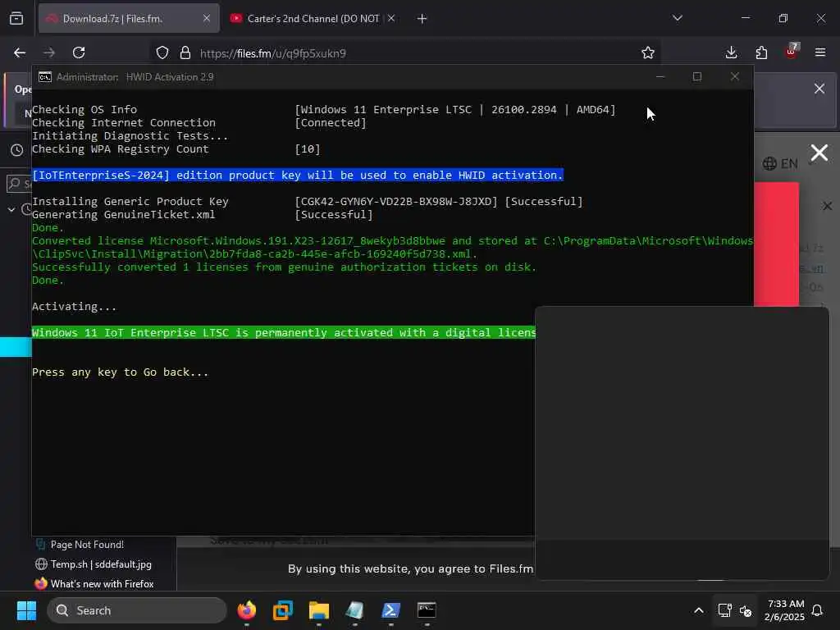The width and height of the screenshot is (840, 630).
Task: Open File Explorer from taskbar
Action: (x=319, y=610)
